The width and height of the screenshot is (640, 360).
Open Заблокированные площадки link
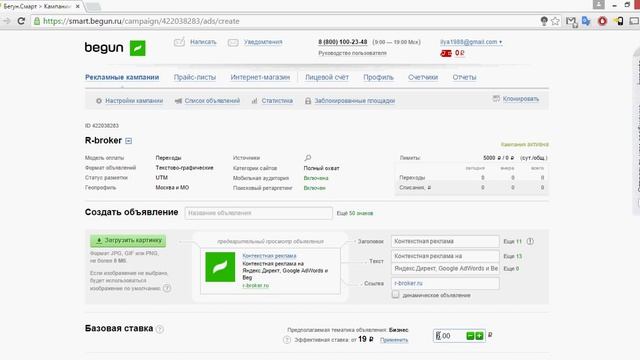pyautogui.click(x=355, y=101)
